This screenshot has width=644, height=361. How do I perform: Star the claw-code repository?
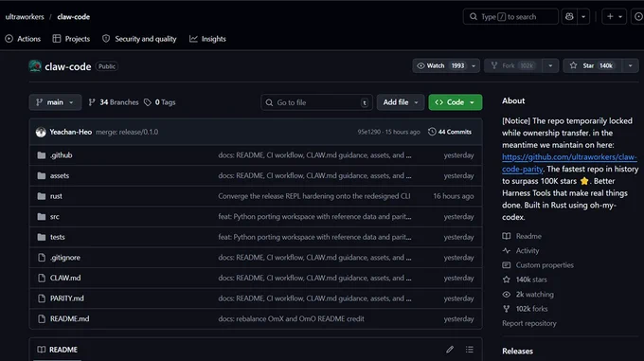pyautogui.click(x=594, y=65)
